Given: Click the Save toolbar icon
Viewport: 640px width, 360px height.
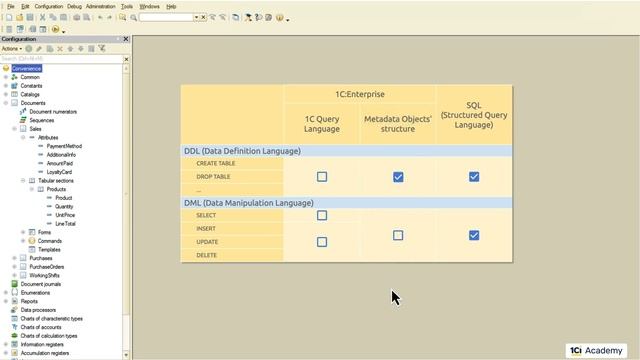Looking at the screenshot, I should [30, 18].
